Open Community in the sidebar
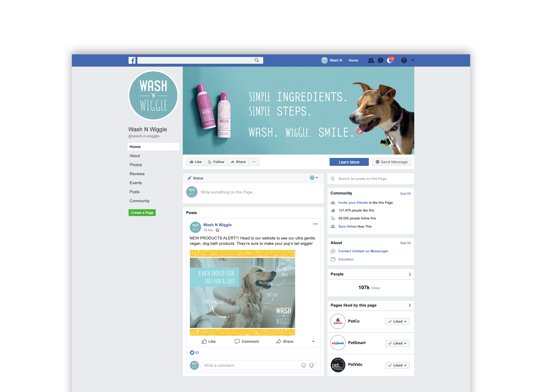The height and width of the screenshot is (392, 542). click(140, 201)
